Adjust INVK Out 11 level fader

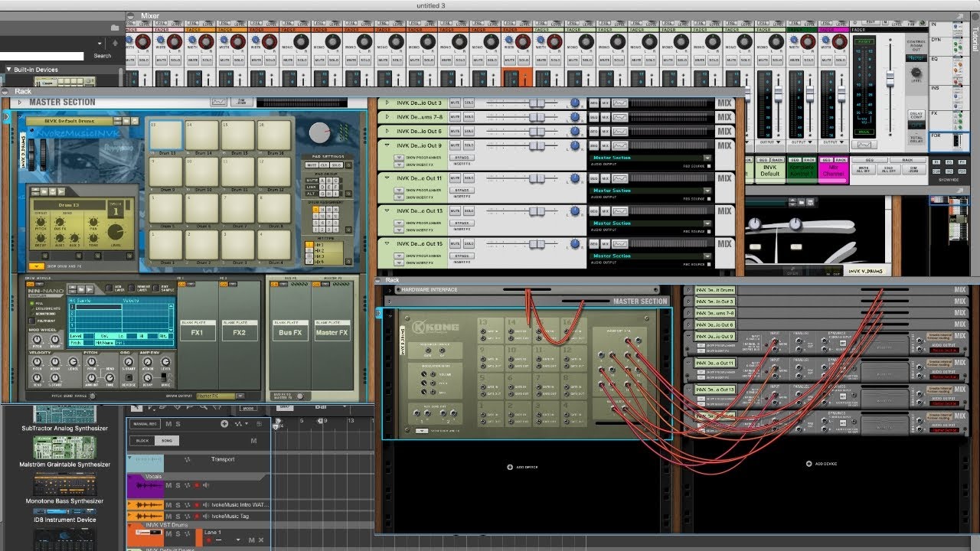(x=538, y=178)
